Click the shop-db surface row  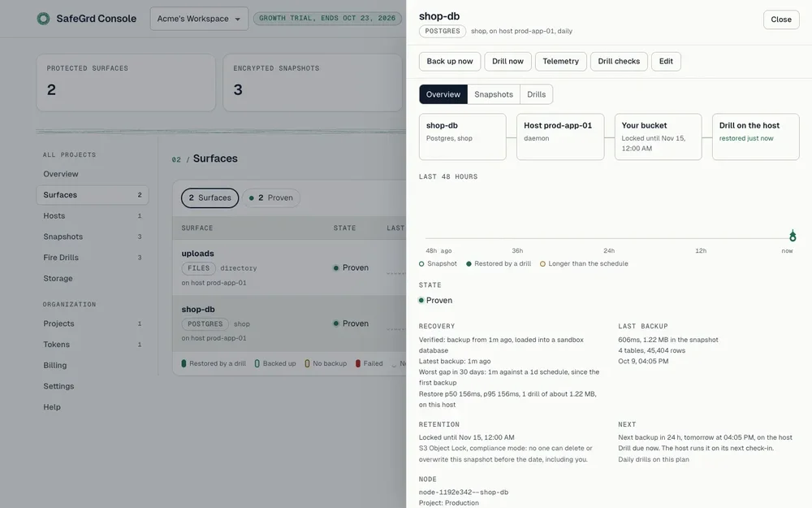[289, 323]
